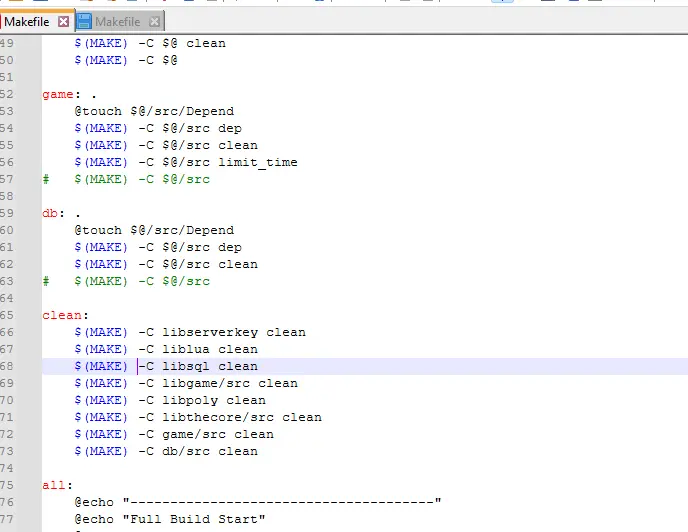The image size is (688, 532).
Task: Select empty line via margin number 51
Action: pos(7,77)
